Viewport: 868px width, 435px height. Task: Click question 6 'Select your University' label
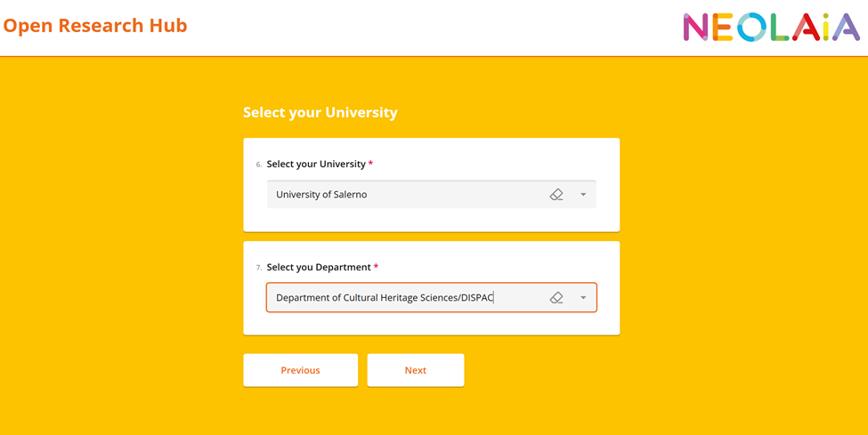316,164
